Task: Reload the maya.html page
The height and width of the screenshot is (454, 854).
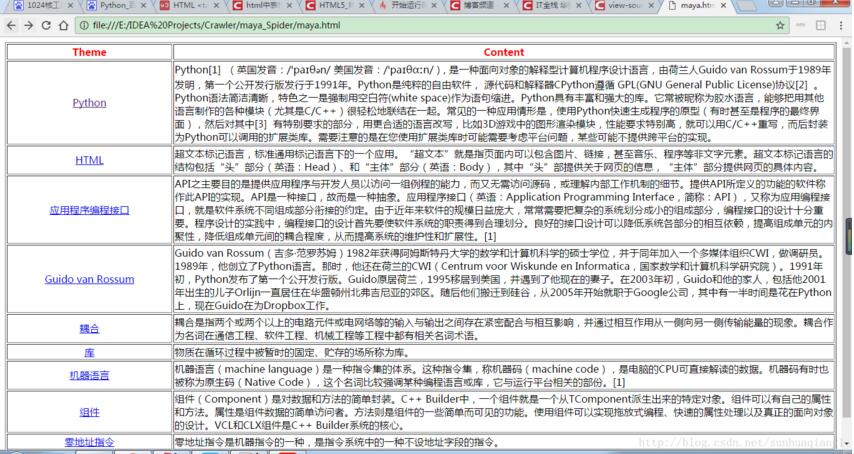Action: tap(46, 26)
